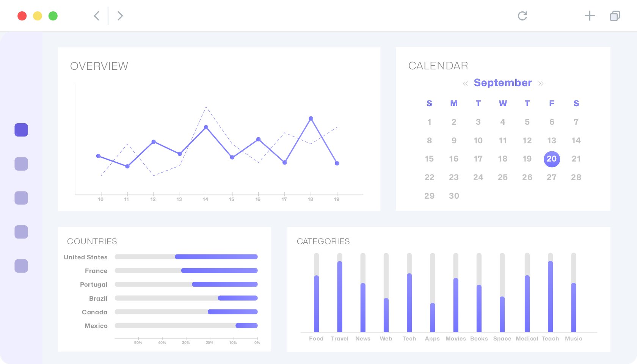Select date 30 in calendar
Viewport: 637px width, 364px height.
pyautogui.click(x=454, y=196)
